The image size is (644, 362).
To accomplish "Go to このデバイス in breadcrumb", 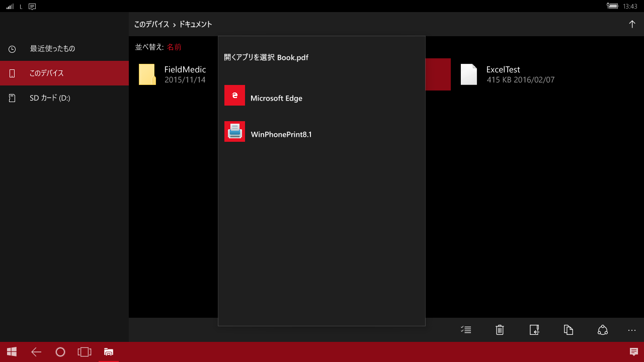I will pyautogui.click(x=151, y=24).
